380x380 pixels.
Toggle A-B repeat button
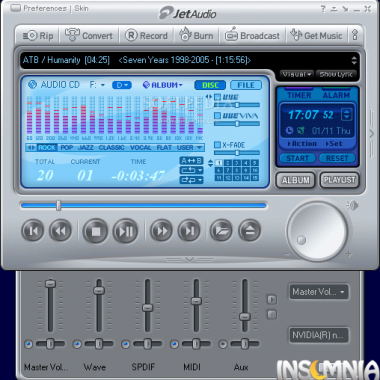[191, 161]
